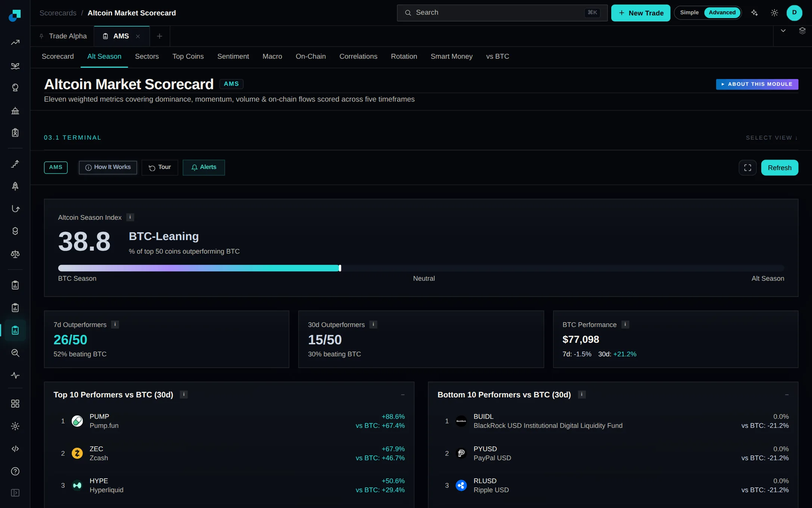Show info for 30d Outperformers
This screenshot has height=508, width=812.
click(x=373, y=324)
